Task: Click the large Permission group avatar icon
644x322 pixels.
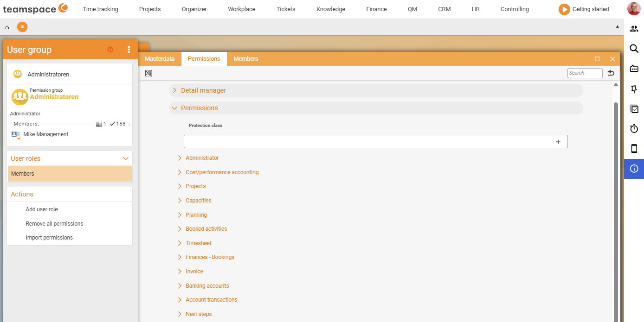Action: tap(20, 97)
